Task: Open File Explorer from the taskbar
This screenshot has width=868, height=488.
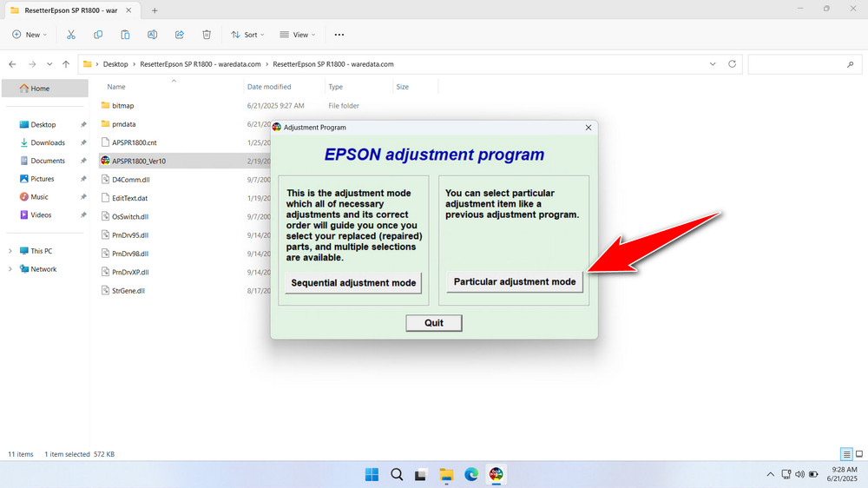Action: (x=446, y=475)
